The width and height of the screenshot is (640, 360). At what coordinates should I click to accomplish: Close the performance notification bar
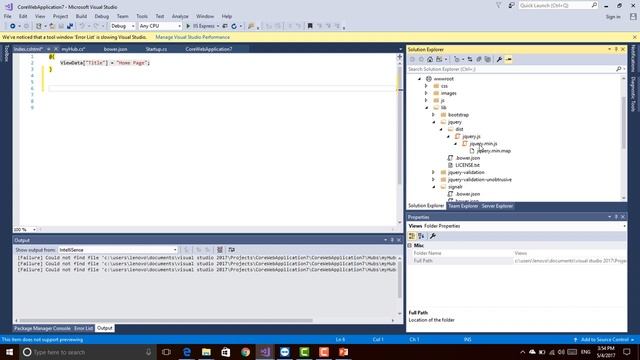(x=635, y=37)
